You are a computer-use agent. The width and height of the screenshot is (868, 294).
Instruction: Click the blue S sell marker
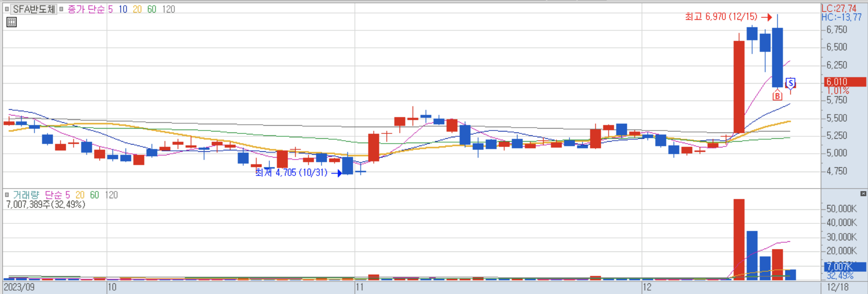[x=791, y=83]
